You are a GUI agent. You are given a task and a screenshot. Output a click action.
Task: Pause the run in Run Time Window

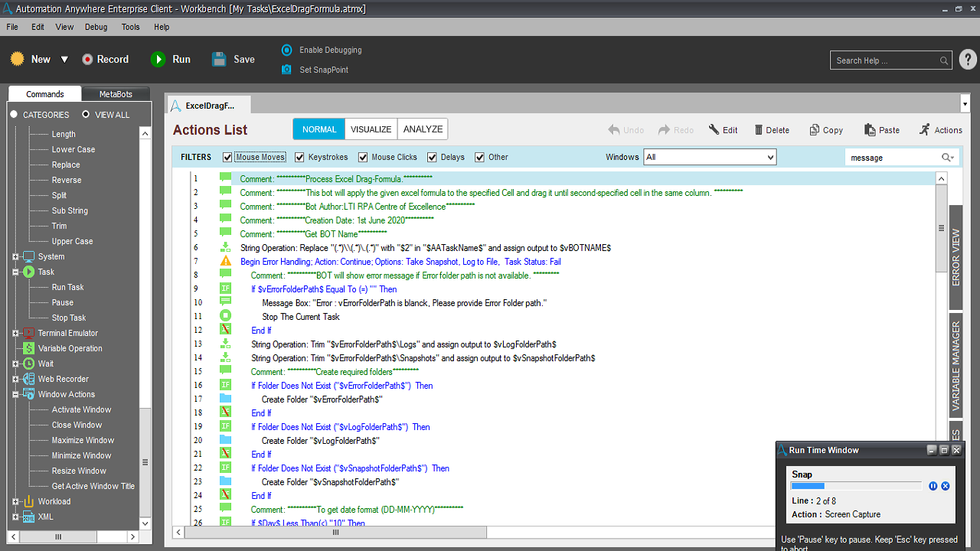[x=933, y=486]
